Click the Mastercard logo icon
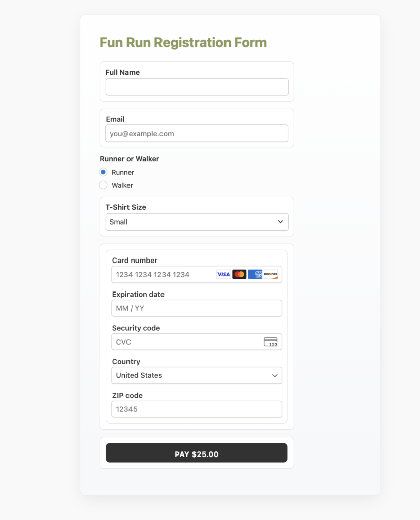 (239, 274)
